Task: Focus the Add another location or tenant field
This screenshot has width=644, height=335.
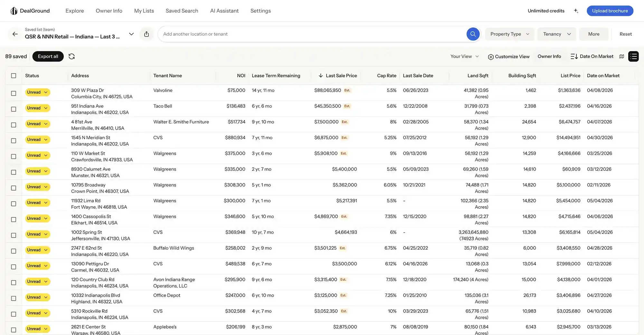Action: [x=312, y=34]
